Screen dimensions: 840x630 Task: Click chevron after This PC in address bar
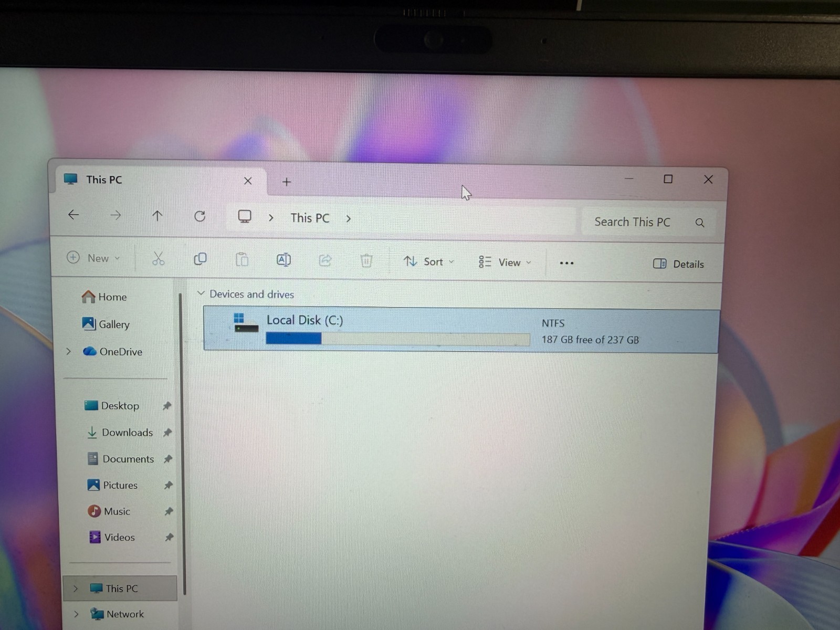(348, 218)
